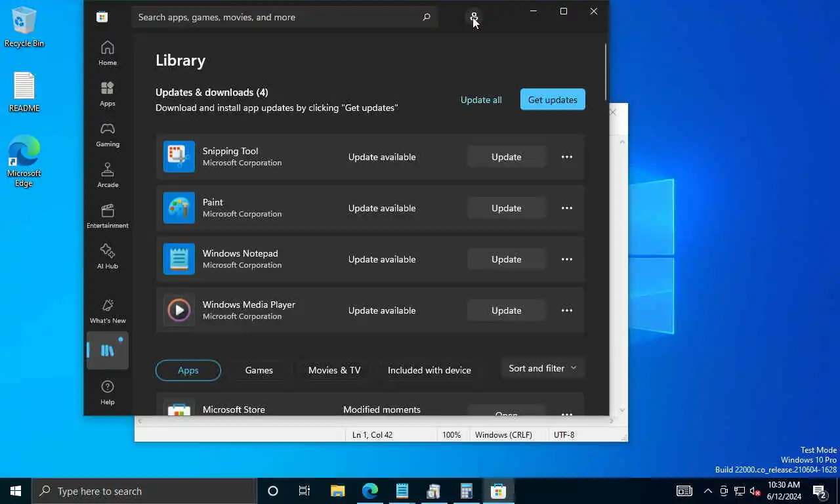Viewport: 840px width, 504px height.
Task: Show What's New in the sidebar
Action: 108,311
